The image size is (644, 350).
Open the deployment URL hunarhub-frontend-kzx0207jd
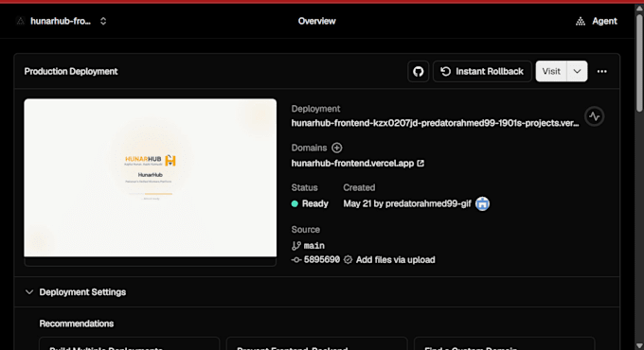[x=435, y=123]
